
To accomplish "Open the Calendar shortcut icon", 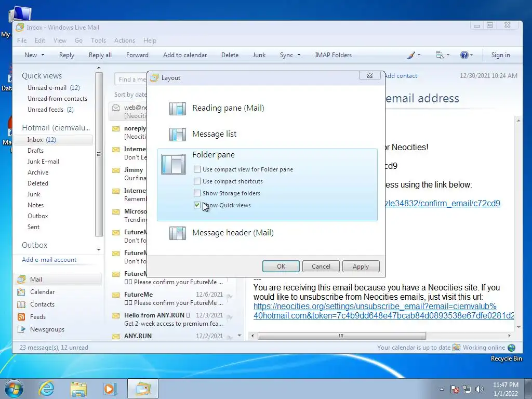I will [x=21, y=292].
